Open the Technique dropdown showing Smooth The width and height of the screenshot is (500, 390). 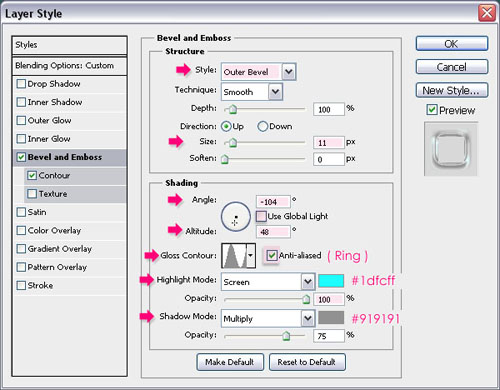point(252,92)
